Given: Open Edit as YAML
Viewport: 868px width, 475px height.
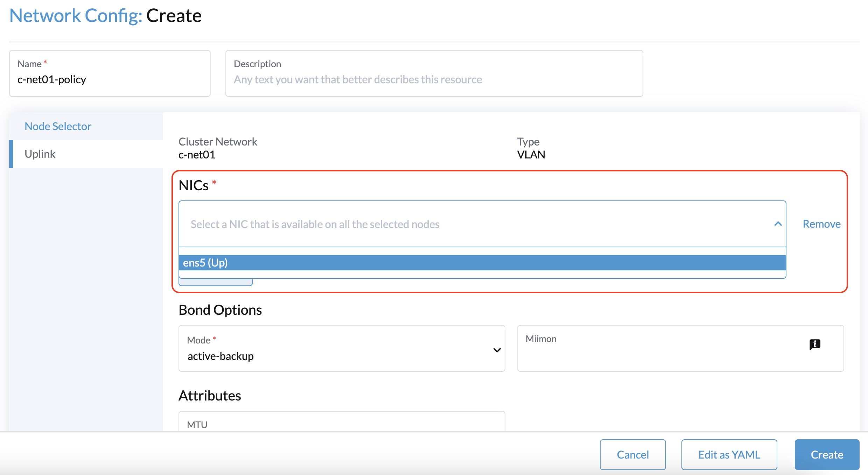Looking at the screenshot, I should pos(729,454).
